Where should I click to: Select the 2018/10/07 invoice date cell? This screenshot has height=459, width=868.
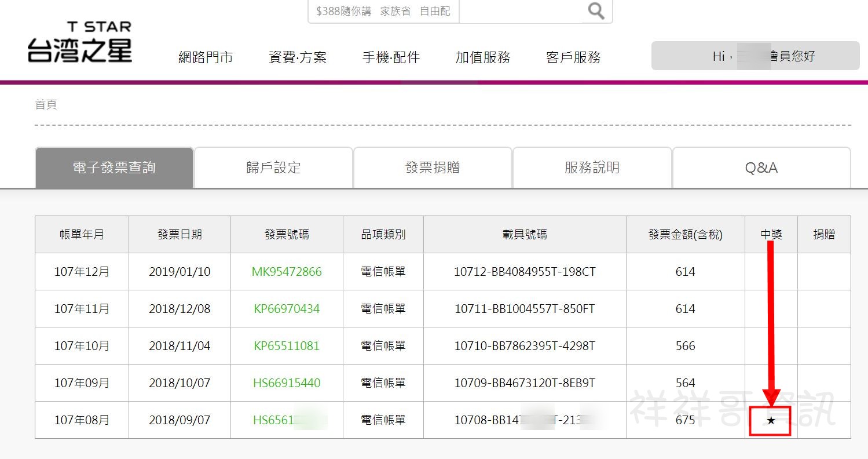pyautogui.click(x=180, y=383)
